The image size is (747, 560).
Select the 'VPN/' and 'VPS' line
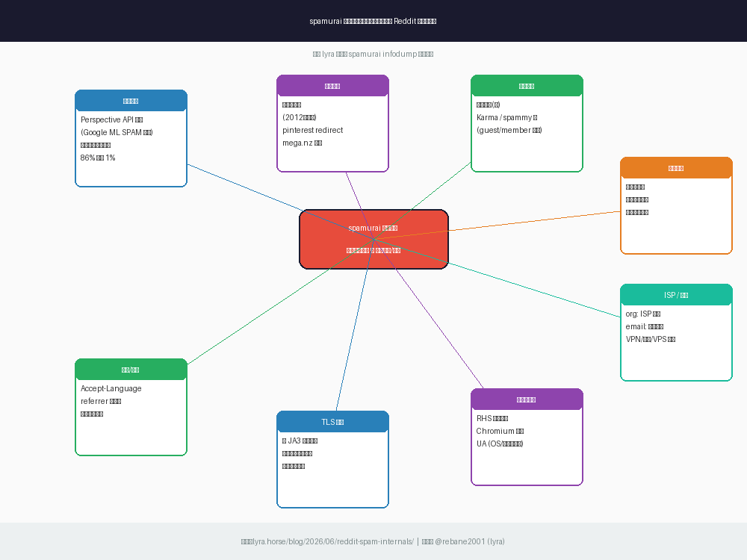point(651,339)
